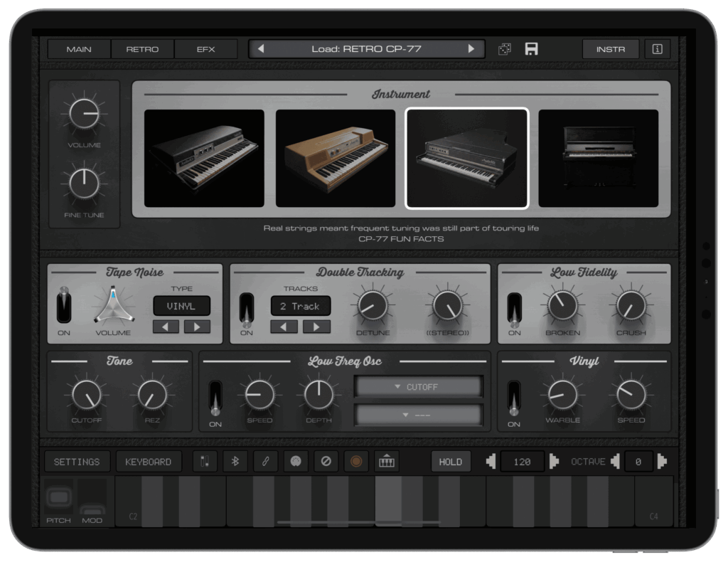
Task: Switch to the EFX tab
Action: coord(205,49)
